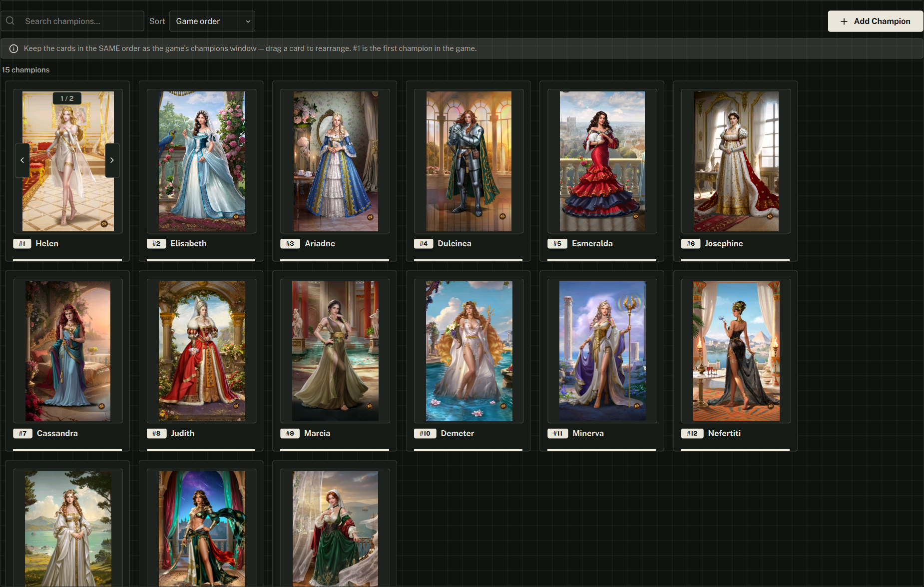Click the #2 order badge

click(156, 244)
